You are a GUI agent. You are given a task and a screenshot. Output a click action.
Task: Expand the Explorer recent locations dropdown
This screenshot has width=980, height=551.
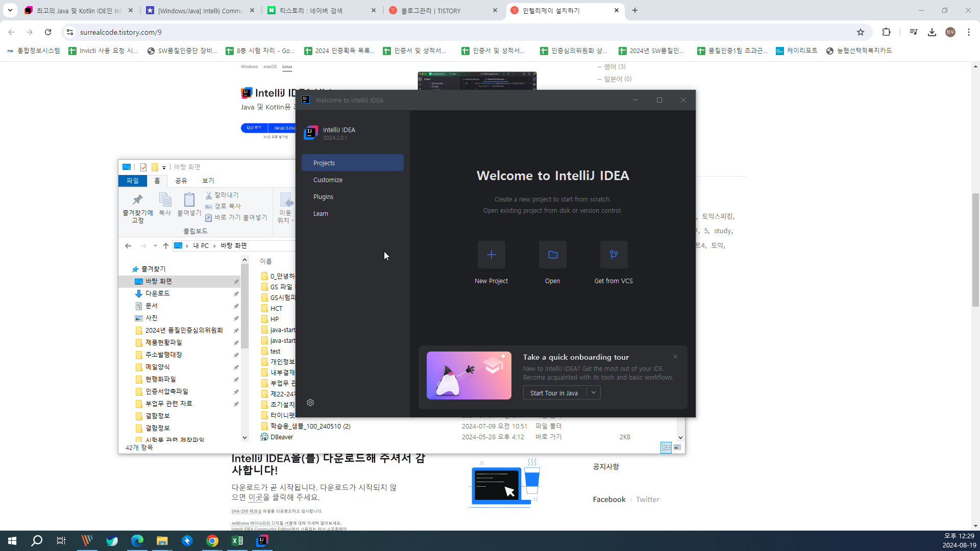tap(155, 246)
